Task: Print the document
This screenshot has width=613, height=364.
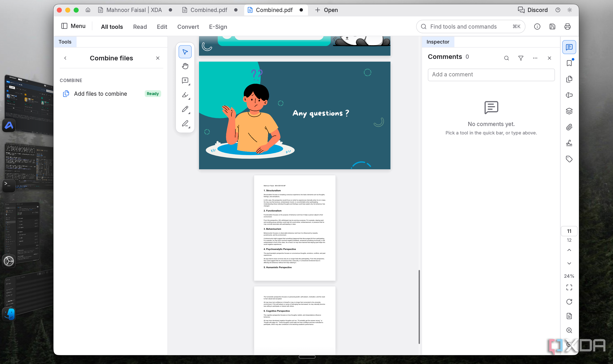Action: pyautogui.click(x=567, y=27)
